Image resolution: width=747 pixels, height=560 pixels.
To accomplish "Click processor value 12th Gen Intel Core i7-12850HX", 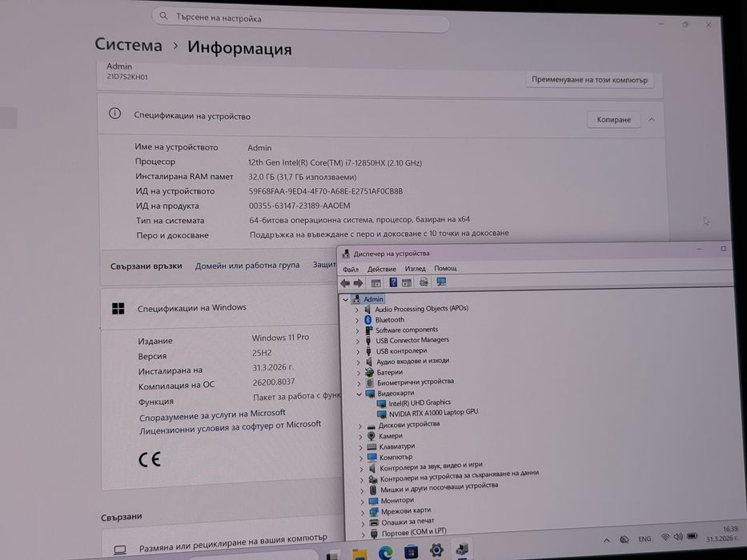I will (x=335, y=163).
